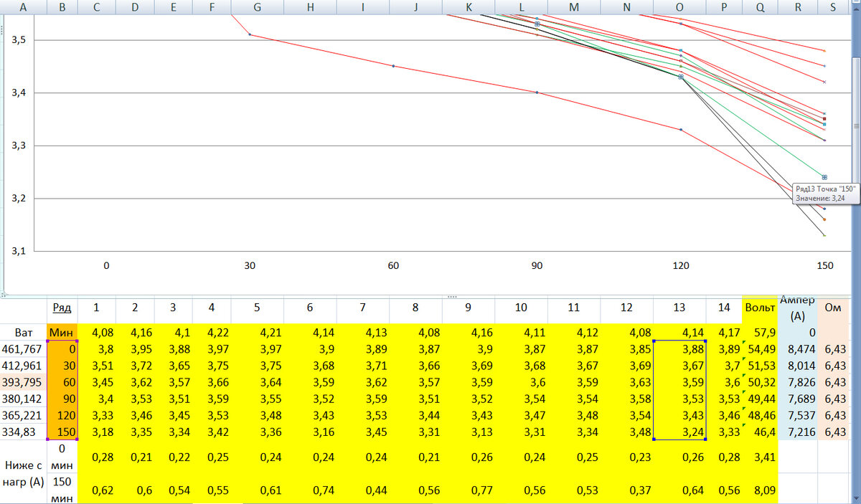Click the chart x-axis label 120
This screenshot has width=861, height=504.
(680, 265)
